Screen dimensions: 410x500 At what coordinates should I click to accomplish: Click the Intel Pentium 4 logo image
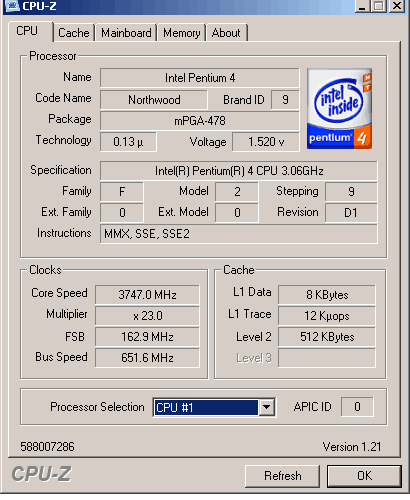click(339, 109)
